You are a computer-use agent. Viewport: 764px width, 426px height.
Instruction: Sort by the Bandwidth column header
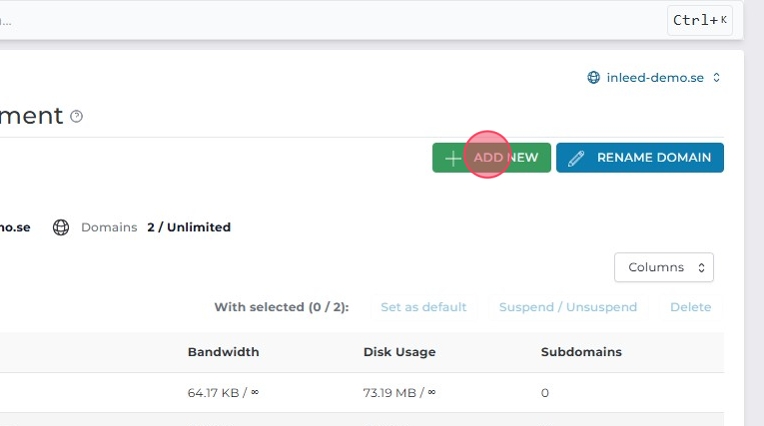point(223,352)
